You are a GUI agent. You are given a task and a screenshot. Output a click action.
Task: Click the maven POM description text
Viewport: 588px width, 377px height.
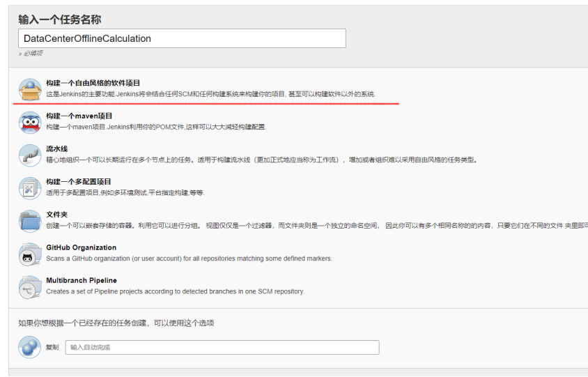pos(156,127)
